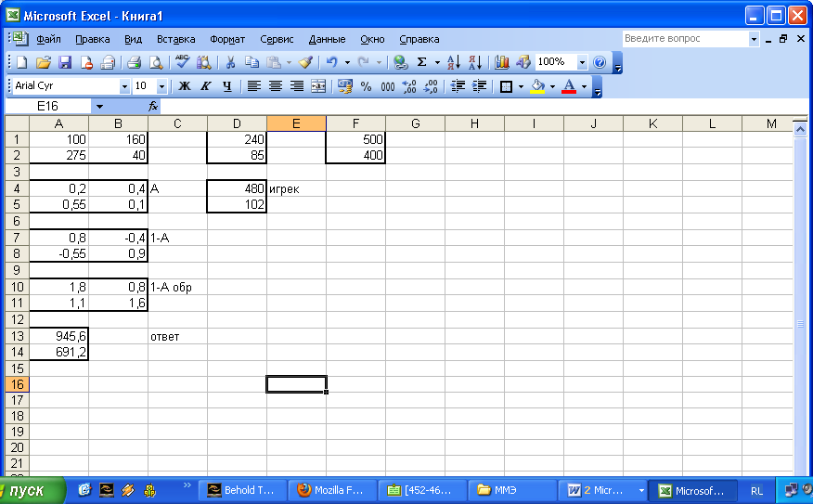Apply percent style to cell
813x504 pixels.
coord(366,86)
